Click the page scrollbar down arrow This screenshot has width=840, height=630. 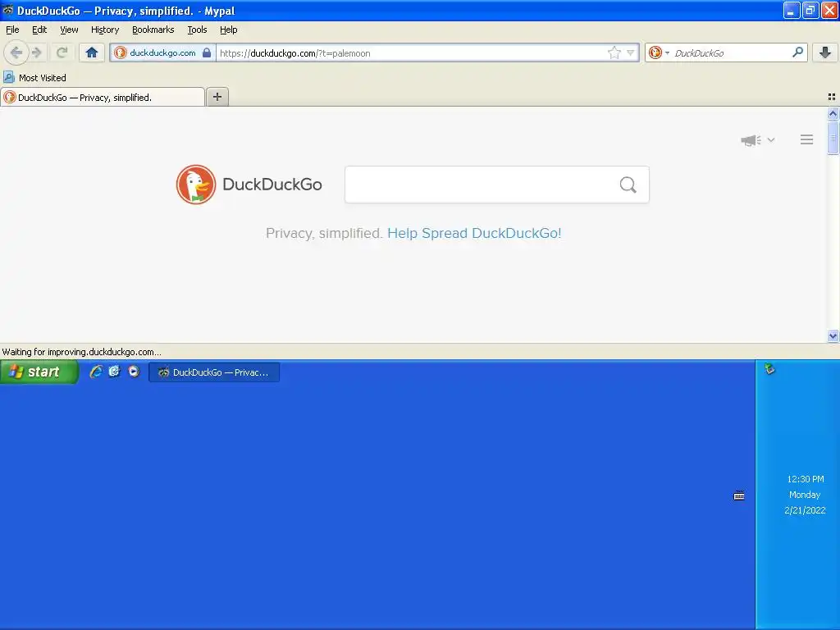(833, 336)
